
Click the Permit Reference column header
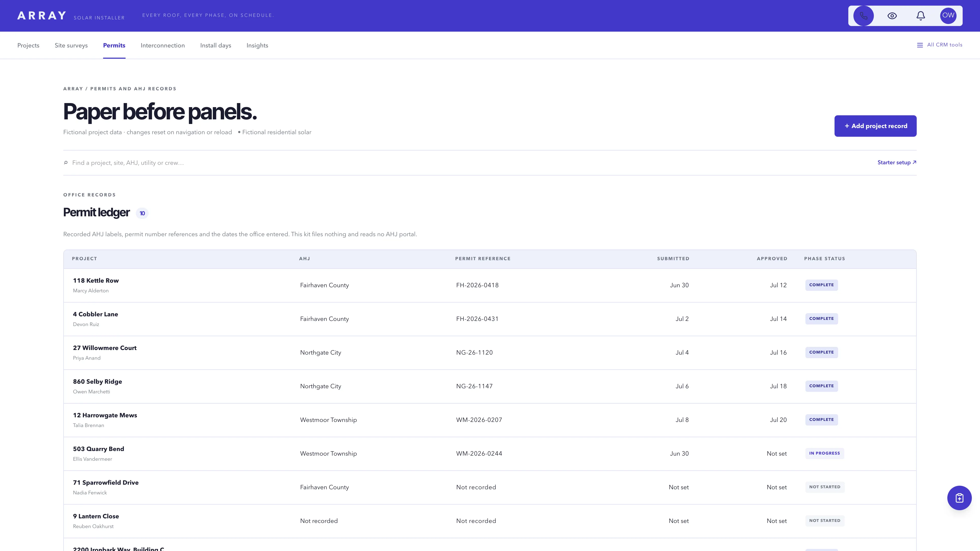(483, 259)
